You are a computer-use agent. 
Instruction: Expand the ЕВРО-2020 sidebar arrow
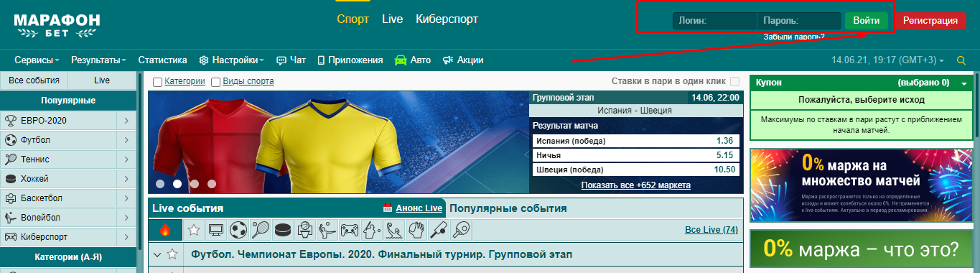coord(126,120)
